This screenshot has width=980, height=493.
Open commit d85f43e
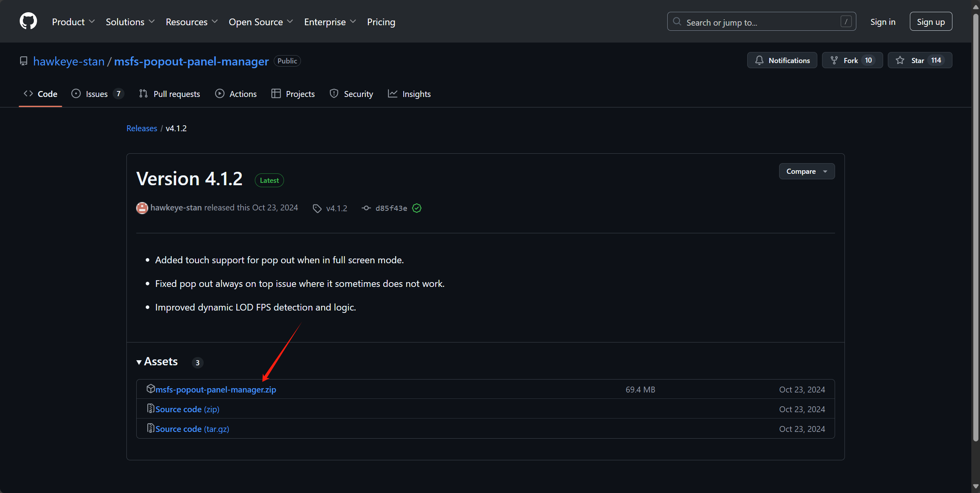click(x=391, y=208)
